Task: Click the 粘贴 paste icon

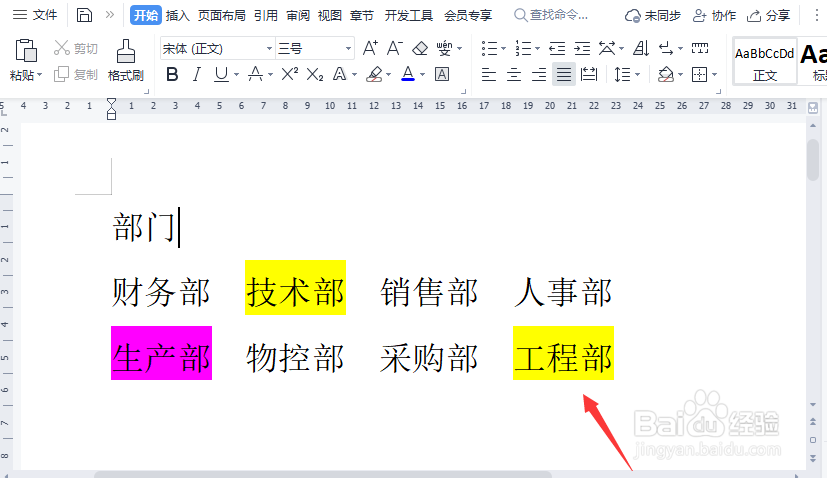Action: pyautogui.click(x=25, y=51)
